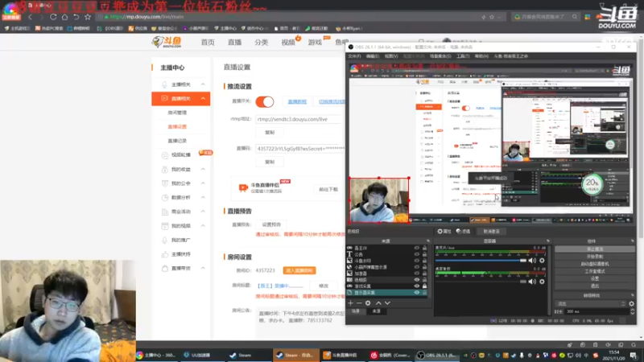Open the UU加速器 taskbar item
This screenshot has width=644, height=362.
tap(197, 355)
